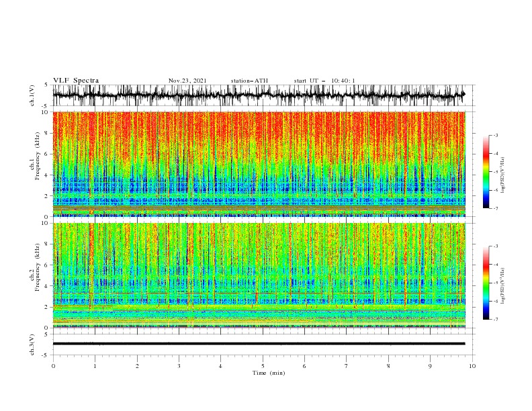The width and height of the screenshot is (532, 411).
Task: Click the ch.2 frequency tick "8"
Action: (48, 244)
